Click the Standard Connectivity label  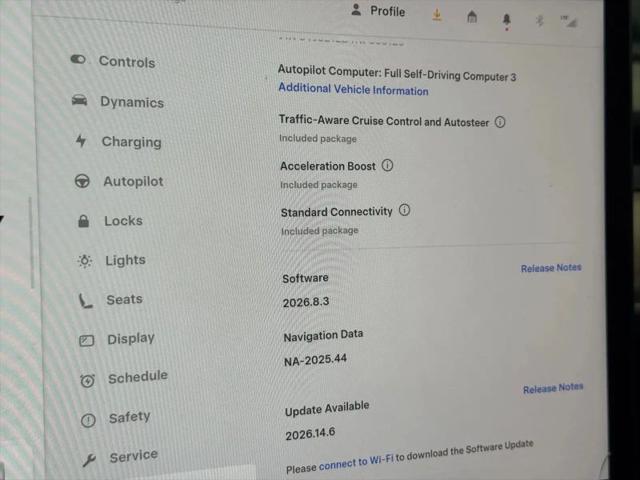tap(336, 212)
